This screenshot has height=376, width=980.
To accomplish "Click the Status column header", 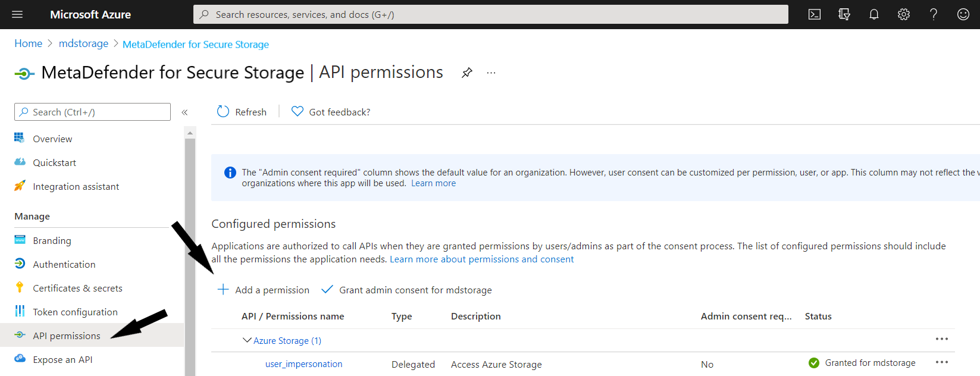I will [x=818, y=317].
